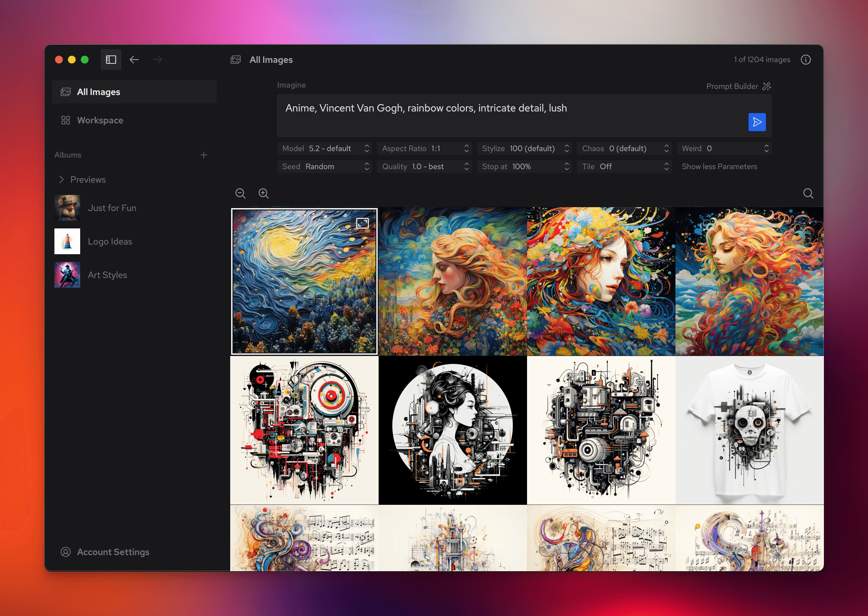Toggle the sidebar panel icon
868x616 pixels.
click(111, 60)
